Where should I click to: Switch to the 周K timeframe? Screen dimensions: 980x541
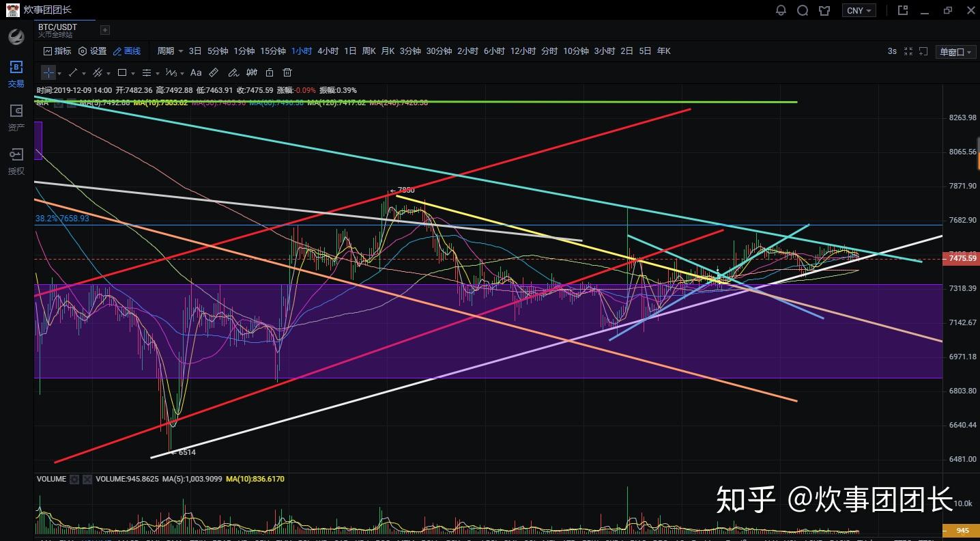369,51
